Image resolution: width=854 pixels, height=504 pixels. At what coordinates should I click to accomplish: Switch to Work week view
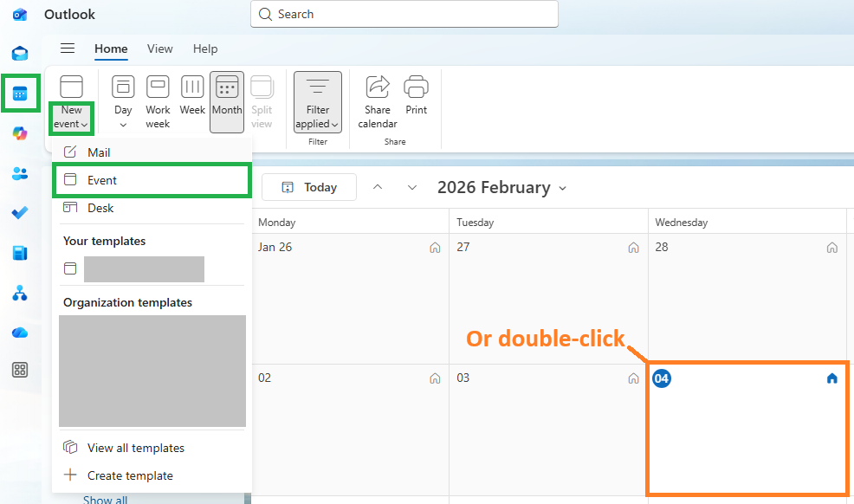pos(158,102)
